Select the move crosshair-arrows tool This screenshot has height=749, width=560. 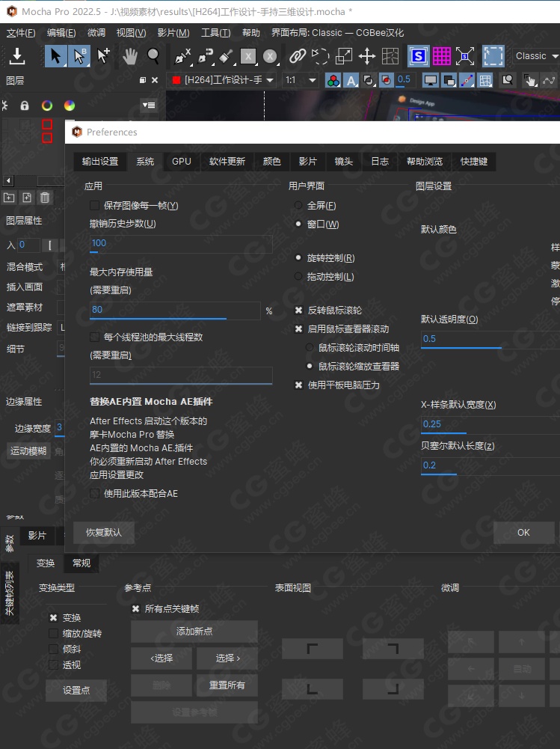click(x=366, y=56)
